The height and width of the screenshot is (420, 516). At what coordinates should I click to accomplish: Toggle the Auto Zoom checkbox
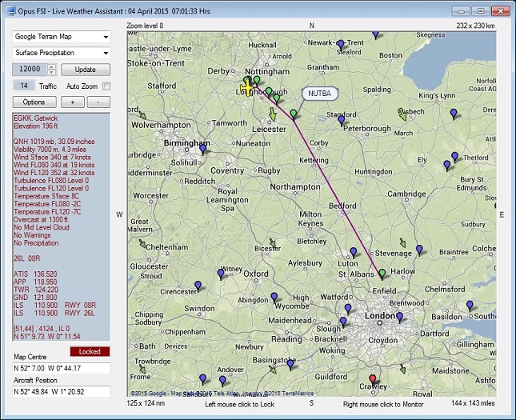pyautogui.click(x=106, y=86)
